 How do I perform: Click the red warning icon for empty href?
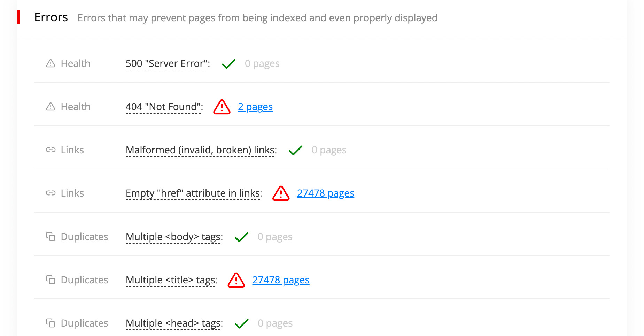coord(281,193)
